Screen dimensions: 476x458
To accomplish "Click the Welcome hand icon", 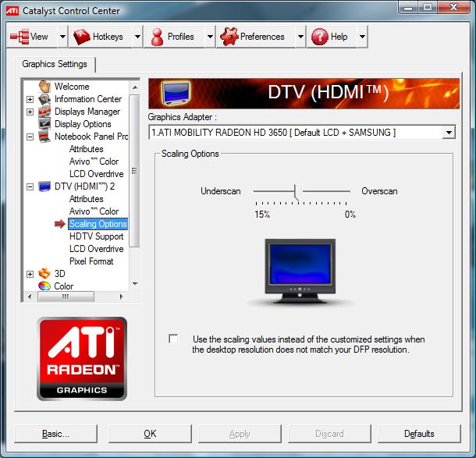I will [x=44, y=86].
